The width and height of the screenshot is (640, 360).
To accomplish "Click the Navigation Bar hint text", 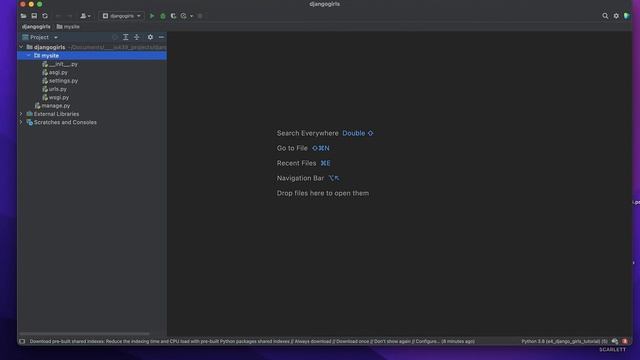I will [x=300, y=178].
